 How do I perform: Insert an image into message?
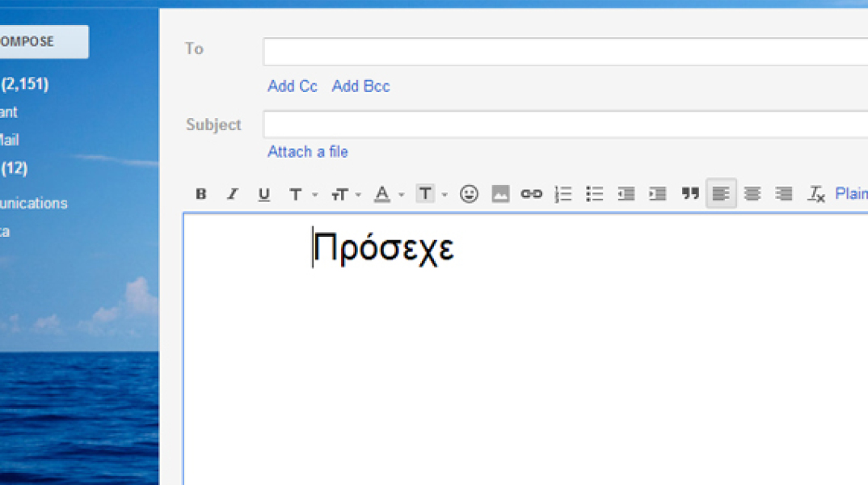coord(500,194)
